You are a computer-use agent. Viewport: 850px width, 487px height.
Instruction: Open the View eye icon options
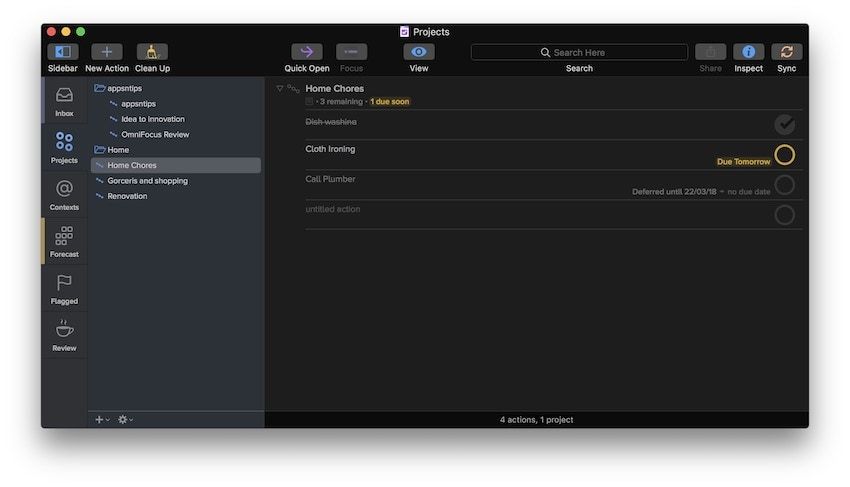point(419,52)
